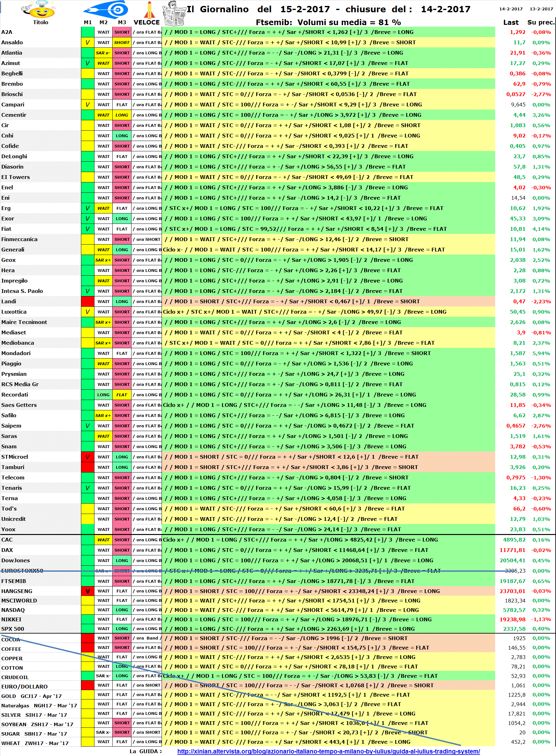The image size is (556, 756).
Task: Open the Iulius trading system guide link
Action: click(x=329, y=751)
